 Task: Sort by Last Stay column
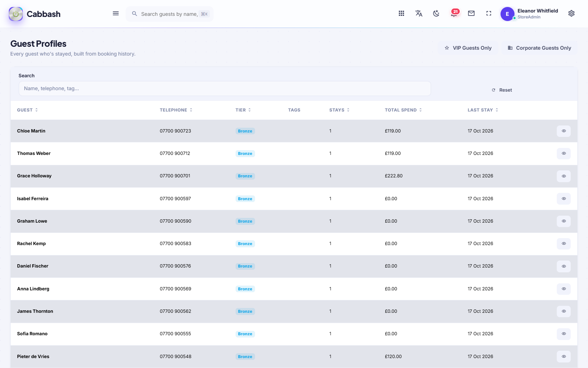483,110
